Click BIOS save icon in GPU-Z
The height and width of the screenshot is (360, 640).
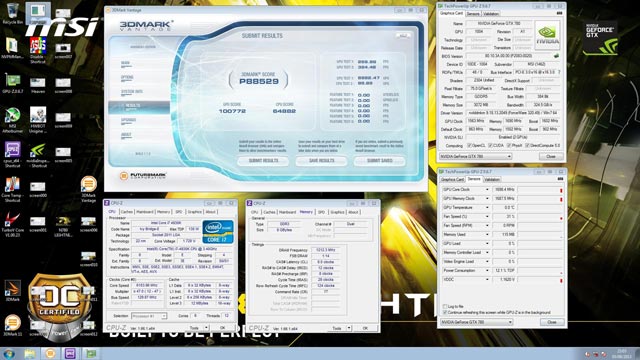556,56
